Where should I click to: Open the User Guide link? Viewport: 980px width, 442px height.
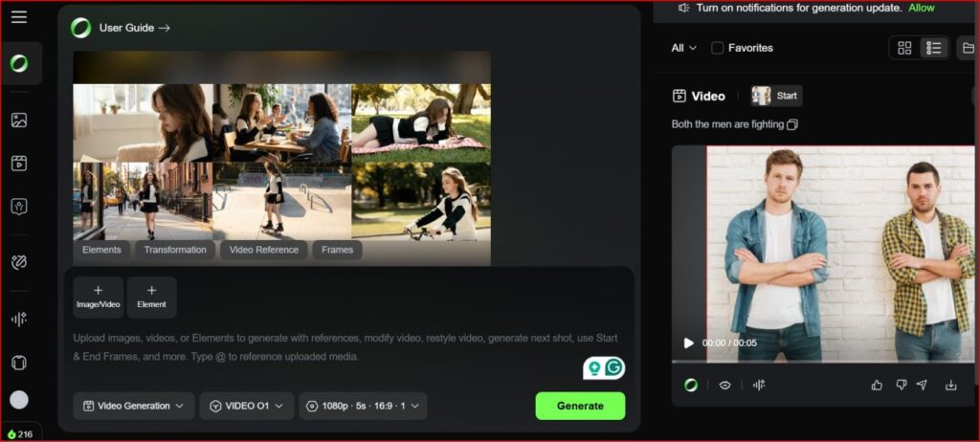tap(134, 28)
